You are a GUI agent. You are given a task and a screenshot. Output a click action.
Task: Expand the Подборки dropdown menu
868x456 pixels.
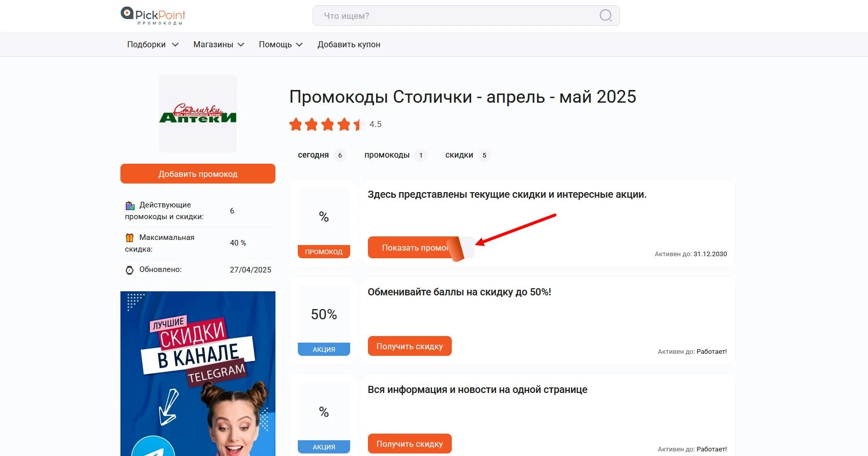click(152, 45)
